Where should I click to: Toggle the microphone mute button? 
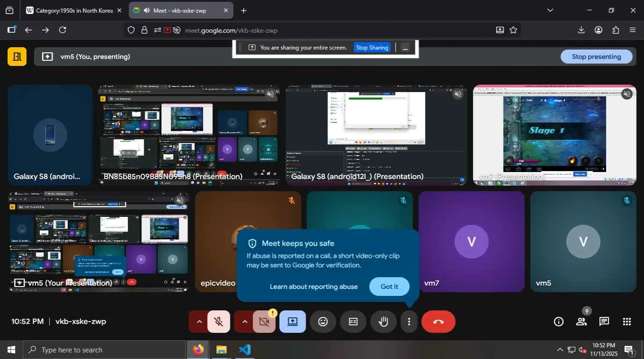tap(219, 322)
